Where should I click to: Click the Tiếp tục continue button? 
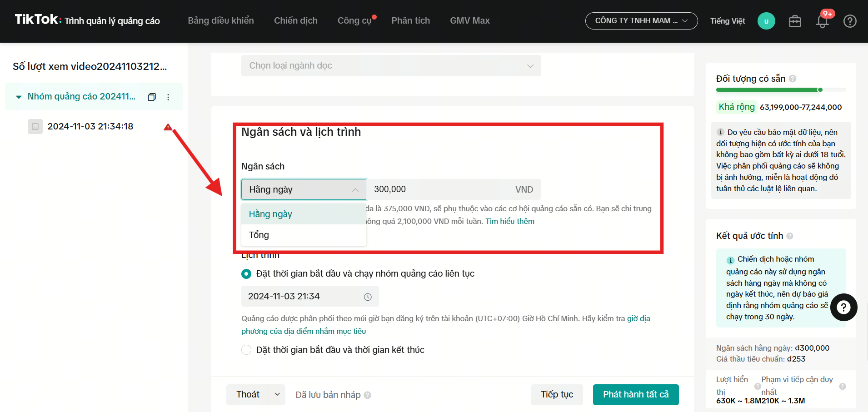(x=557, y=394)
